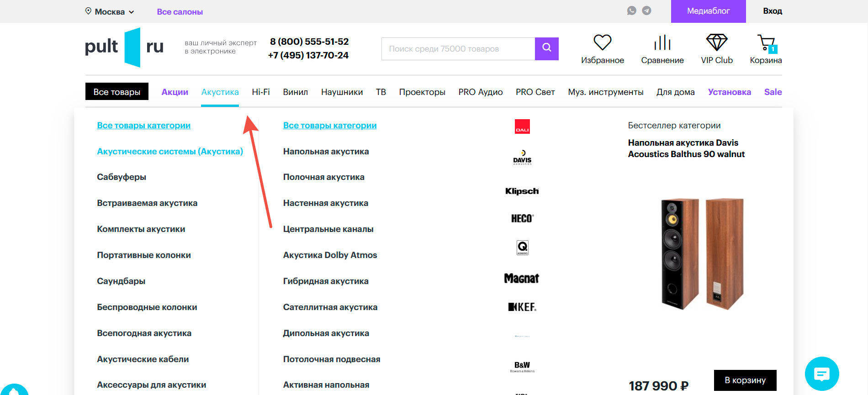Viewport: 868px width, 395px height.
Task: Add bestseller with В корзину button
Action: point(745,380)
